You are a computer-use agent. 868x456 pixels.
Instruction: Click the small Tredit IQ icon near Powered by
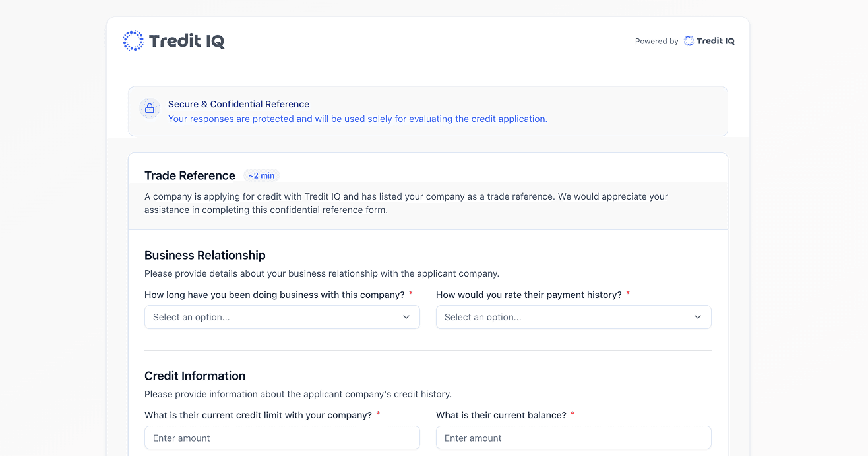point(687,40)
